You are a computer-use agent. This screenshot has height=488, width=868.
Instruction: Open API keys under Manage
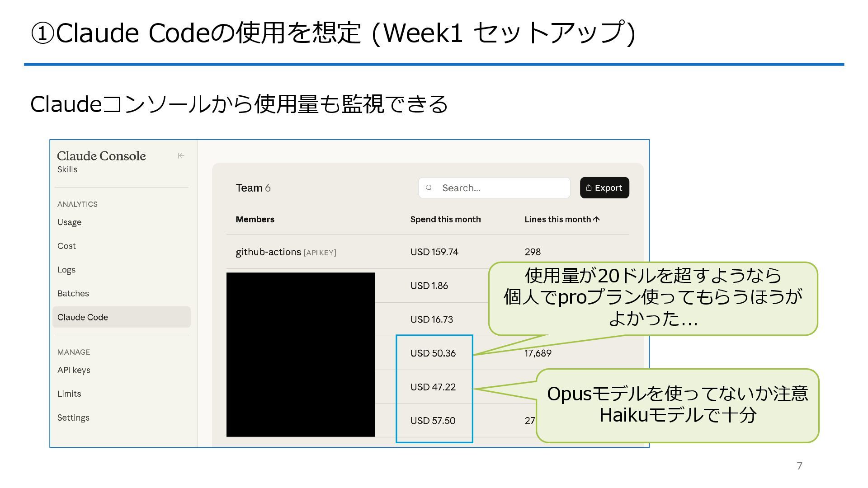click(74, 370)
